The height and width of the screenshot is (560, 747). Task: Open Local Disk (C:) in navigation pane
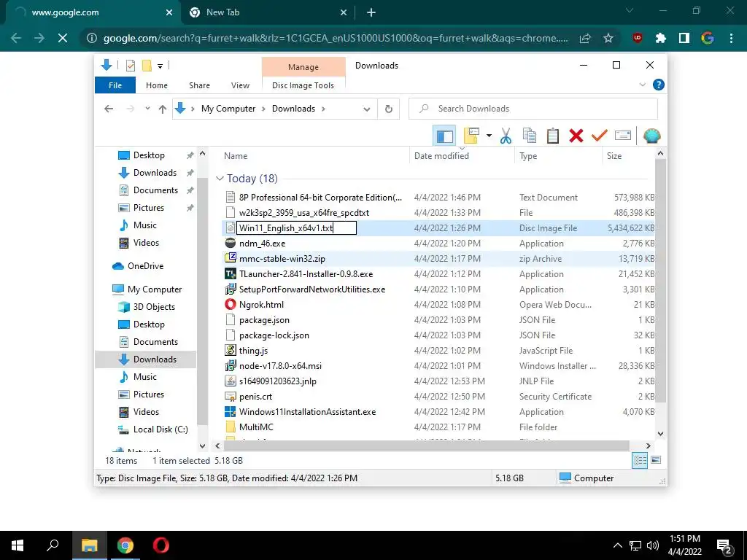[x=160, y=429]
